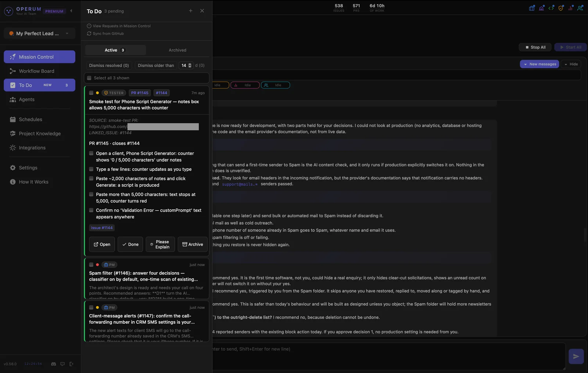
Task: Mark the smoke test card as Done
Action: [x=130, y=245]
